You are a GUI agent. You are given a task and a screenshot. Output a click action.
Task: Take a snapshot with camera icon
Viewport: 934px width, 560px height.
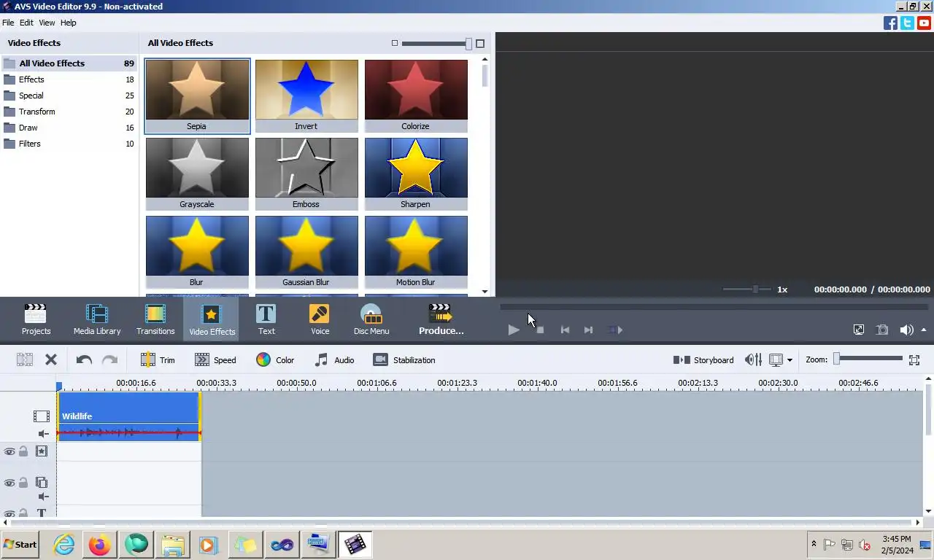[x=882, y=330]
